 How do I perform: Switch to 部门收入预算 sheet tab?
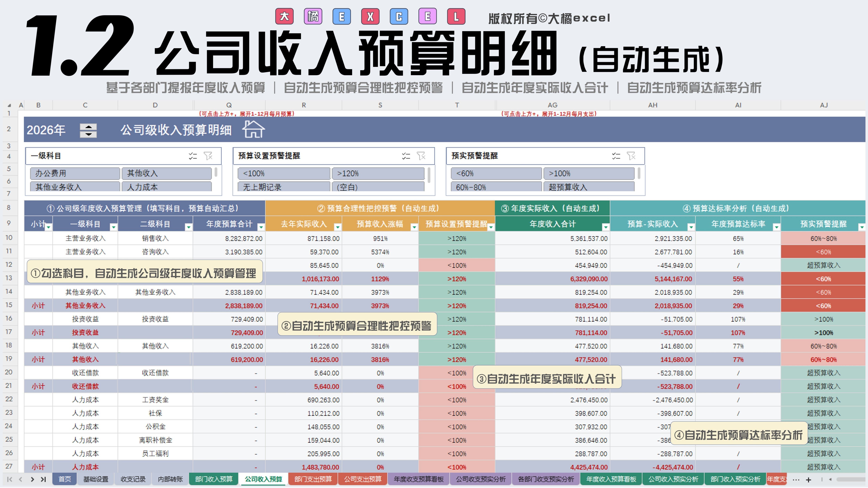point(214,479)
